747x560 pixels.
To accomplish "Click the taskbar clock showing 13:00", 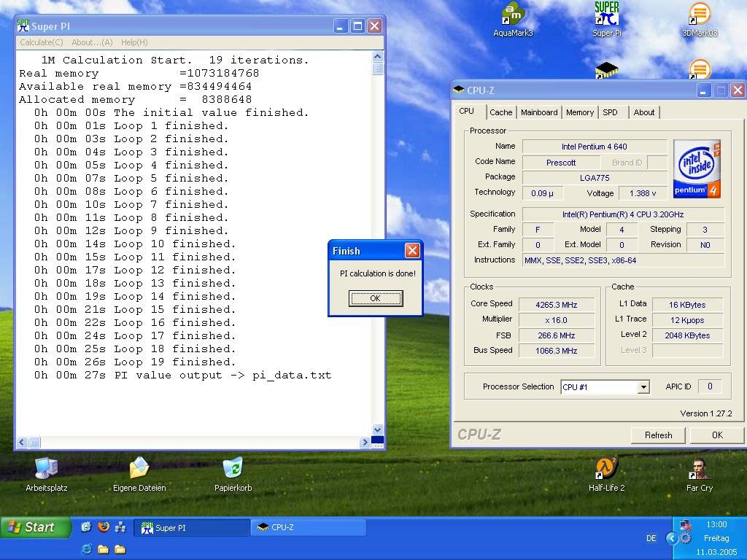I will click(x=716, y=524).
